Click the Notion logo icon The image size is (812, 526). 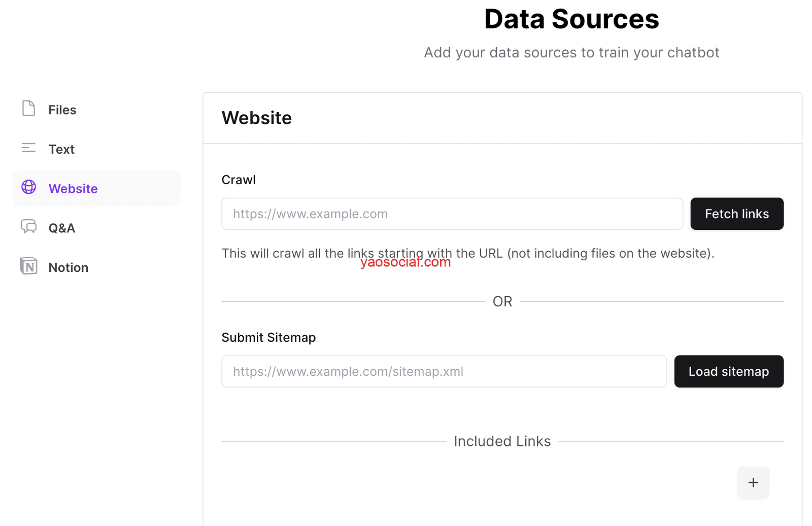point(29,266)
